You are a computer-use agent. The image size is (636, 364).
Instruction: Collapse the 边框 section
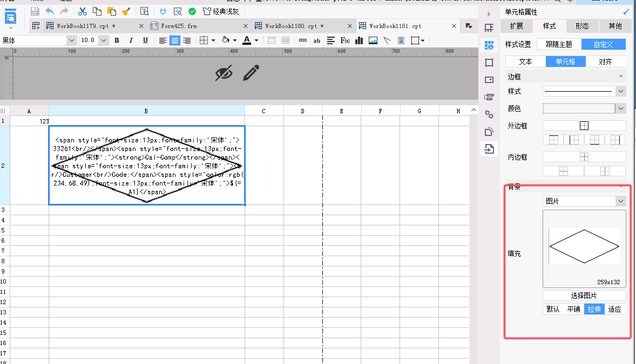pyautogui.click(x=620, y=77)
